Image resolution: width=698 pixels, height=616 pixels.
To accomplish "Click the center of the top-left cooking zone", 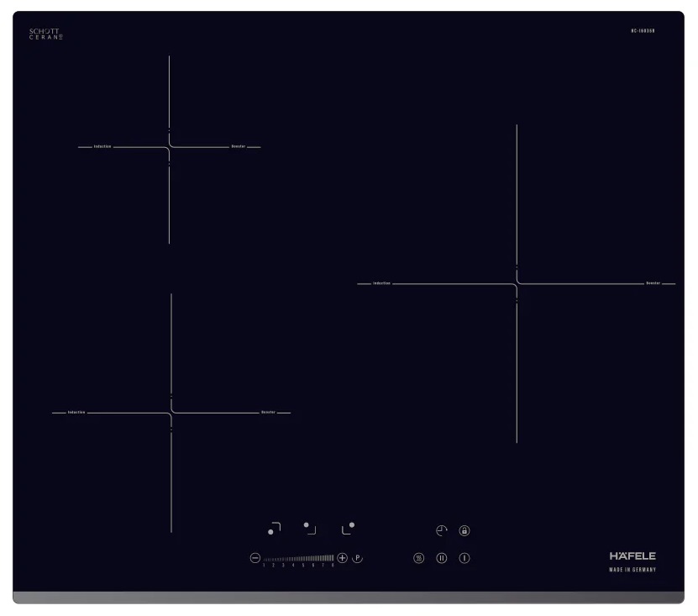I will [x=170, y=147].
